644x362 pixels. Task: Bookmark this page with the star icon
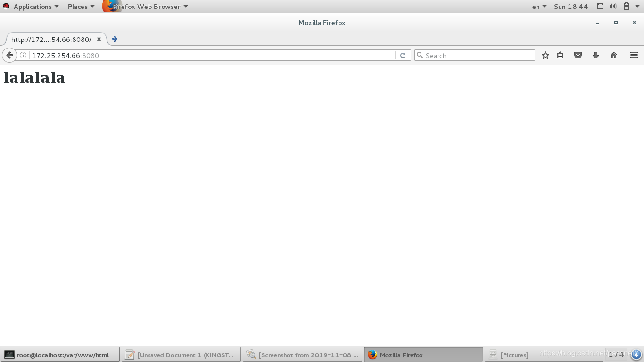click(x=545, y=55)
